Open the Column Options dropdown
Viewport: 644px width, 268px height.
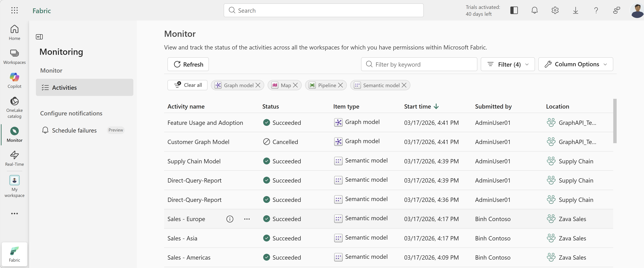(575, 64)
